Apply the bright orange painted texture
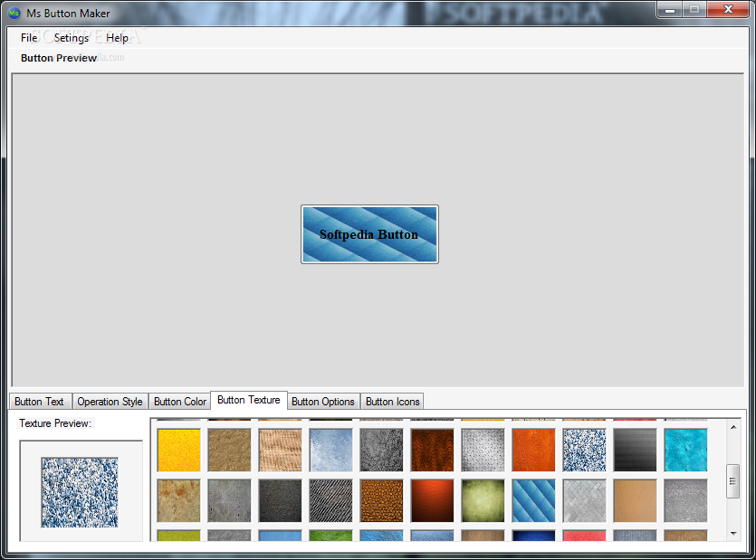Viewport: 756px width, 560px height. (x=534, y=451)
